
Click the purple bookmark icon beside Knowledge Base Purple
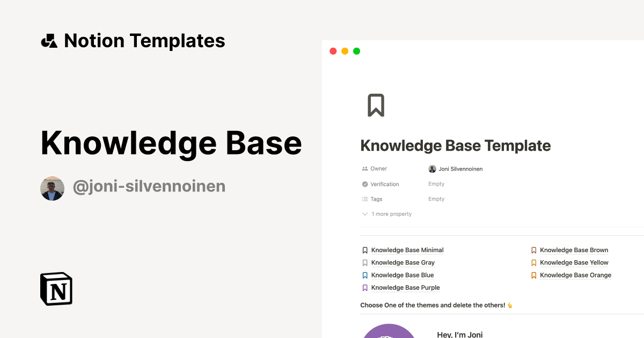364,288
